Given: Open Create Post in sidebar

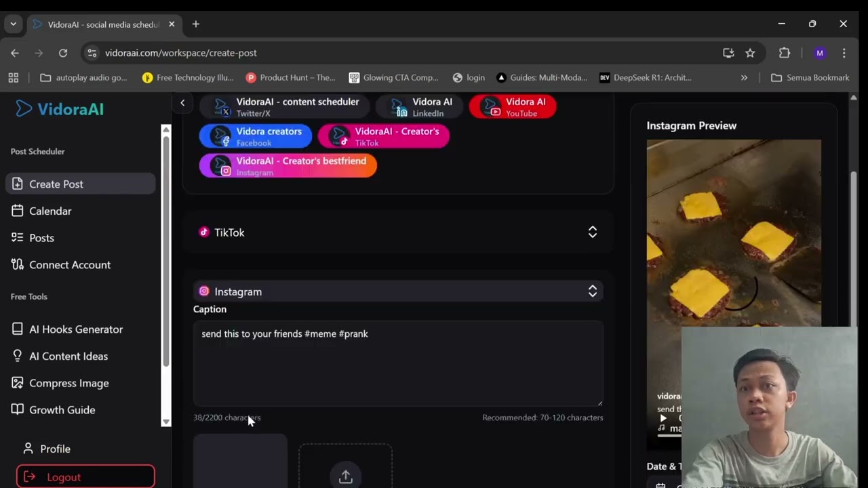Looking at the screenshot, I should [81, 184].
